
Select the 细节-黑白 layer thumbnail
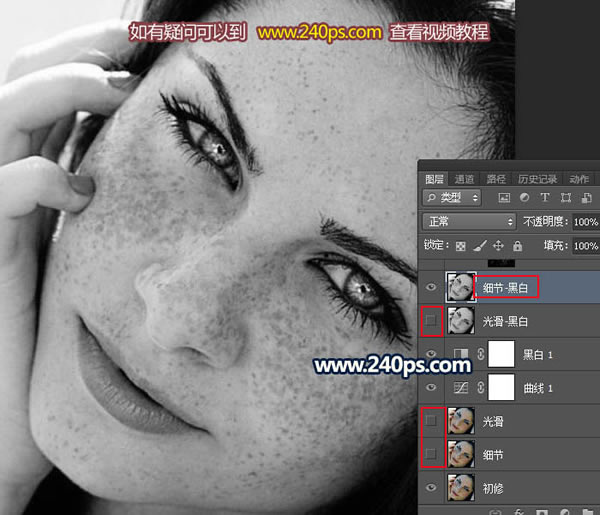(x=461, y=287)
